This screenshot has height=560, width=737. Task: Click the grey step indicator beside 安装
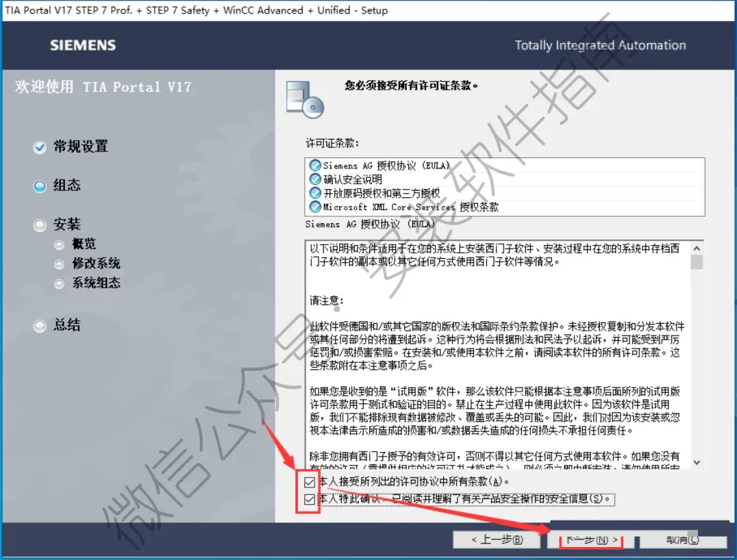coord(40,226)
